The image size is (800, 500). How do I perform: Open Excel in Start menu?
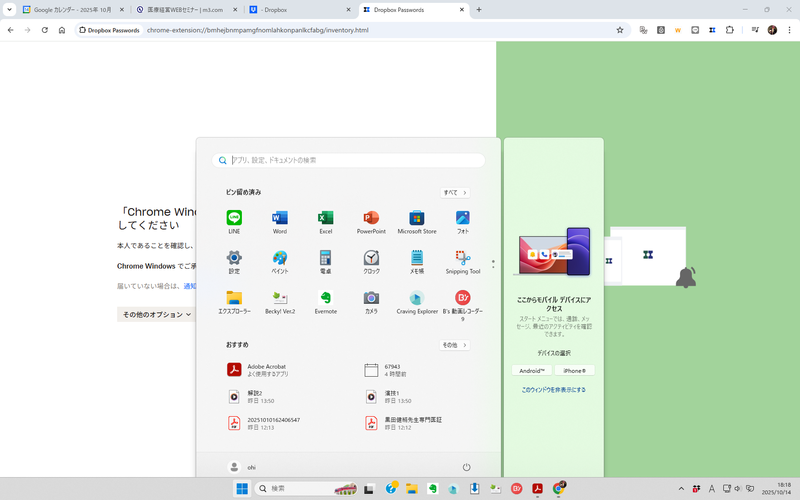(x=325, y=222)
